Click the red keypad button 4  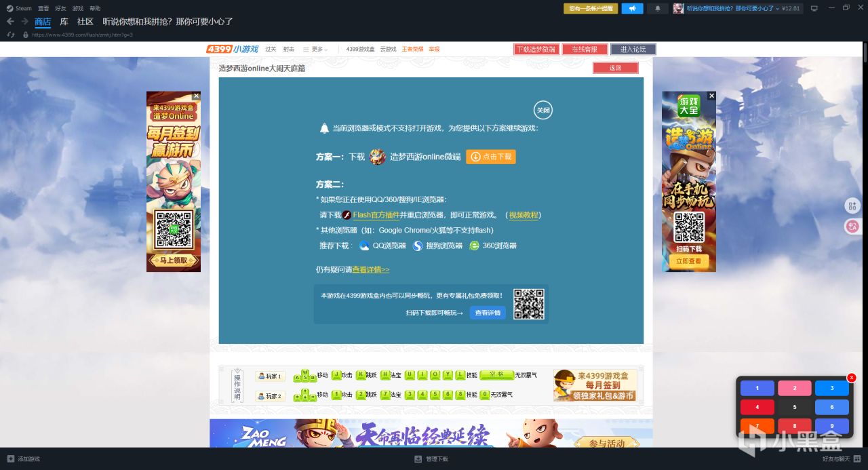[757, 408]
